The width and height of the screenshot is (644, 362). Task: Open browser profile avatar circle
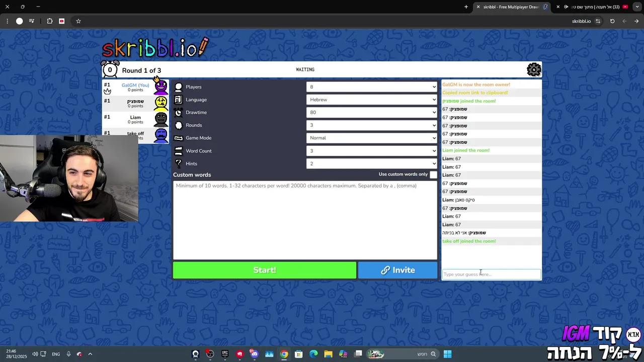(19, 21)
